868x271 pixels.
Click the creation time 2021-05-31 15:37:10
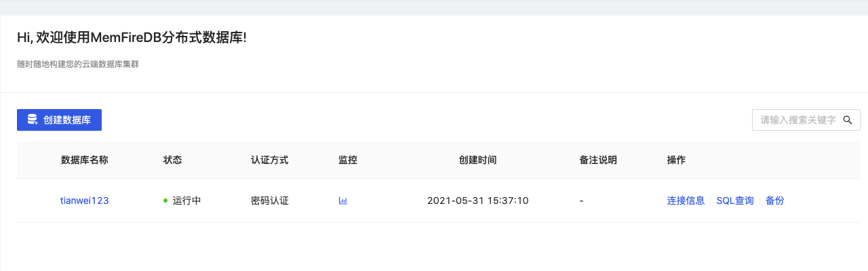tap(478, 201)
